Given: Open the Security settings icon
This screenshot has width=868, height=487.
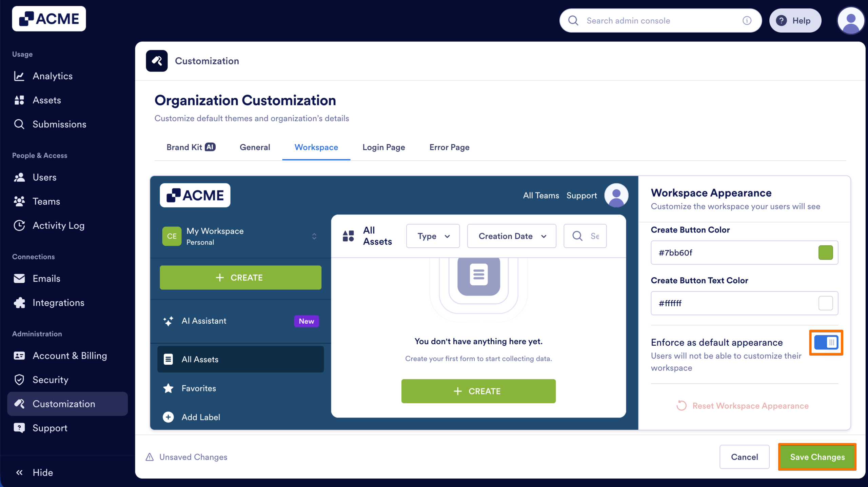Looking at the screenshot, I should (x=19, y=380).
